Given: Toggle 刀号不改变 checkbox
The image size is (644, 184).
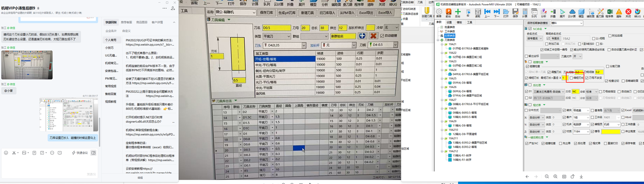Looking at the screenshot, I should click(x=587, y=78).
